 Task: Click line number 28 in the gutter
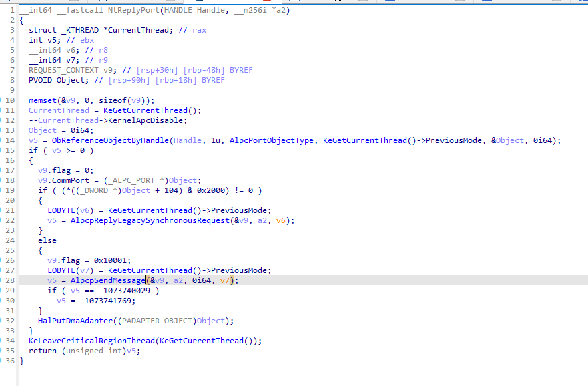click(10, 280)
